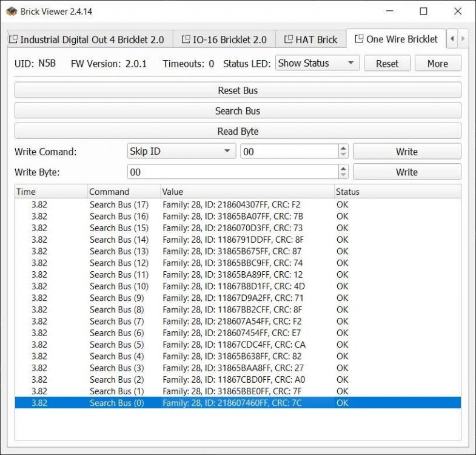The width and height of the screenshot is (476, 455).
Task: Select row Search Bus (11)
Action: coord(238,274)
